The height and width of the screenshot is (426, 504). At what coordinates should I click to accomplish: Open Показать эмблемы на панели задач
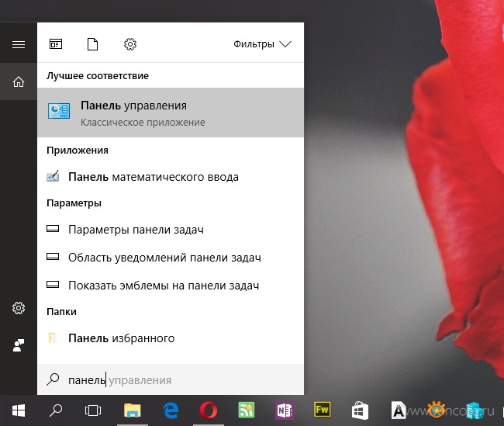point(171,286)
